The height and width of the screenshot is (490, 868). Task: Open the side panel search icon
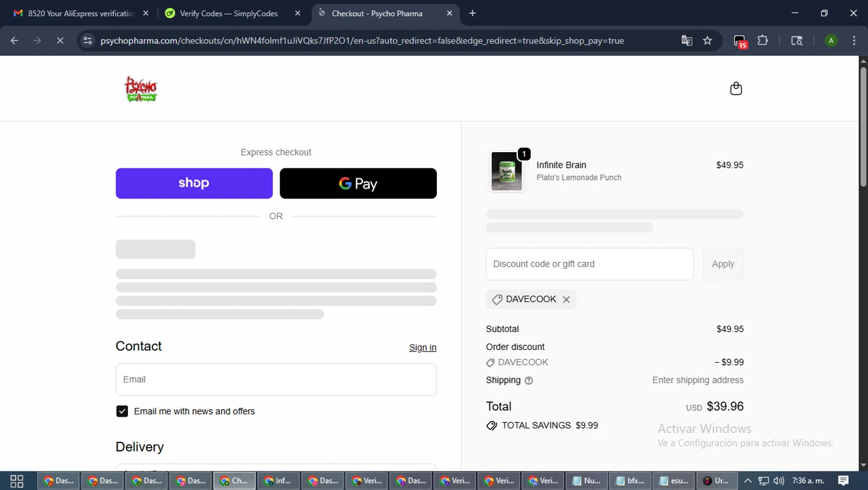797,40
